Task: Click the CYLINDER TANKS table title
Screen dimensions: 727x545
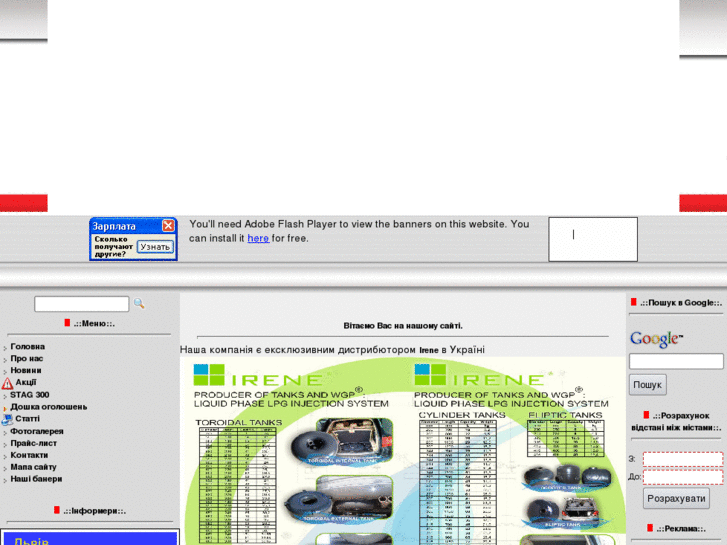Action: [x=462, y=415]
